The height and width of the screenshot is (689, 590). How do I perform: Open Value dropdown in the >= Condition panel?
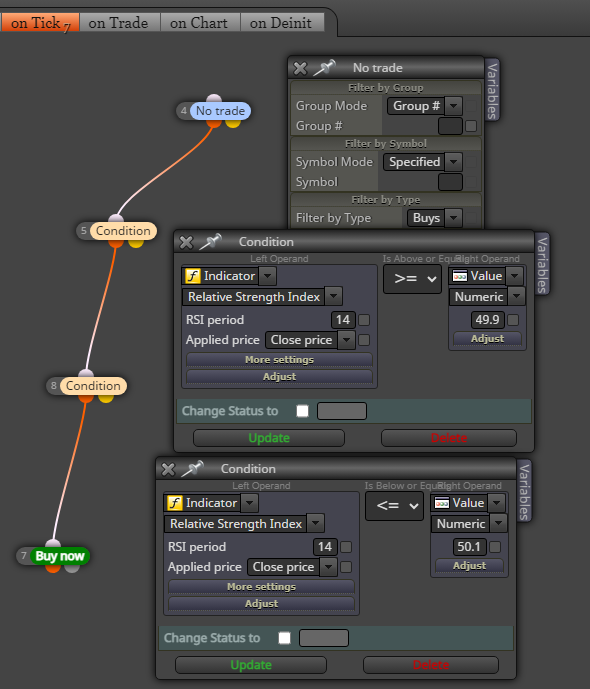click(514, 276)
